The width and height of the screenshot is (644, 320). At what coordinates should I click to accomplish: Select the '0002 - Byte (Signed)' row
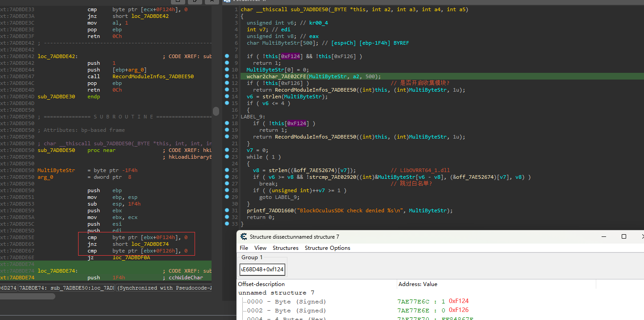click(x=287, y=311)
